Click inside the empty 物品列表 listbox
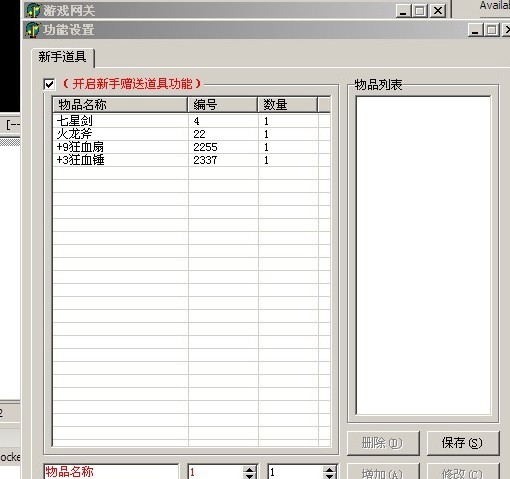This screenshot has height=479, width=510. coord(423,255)
